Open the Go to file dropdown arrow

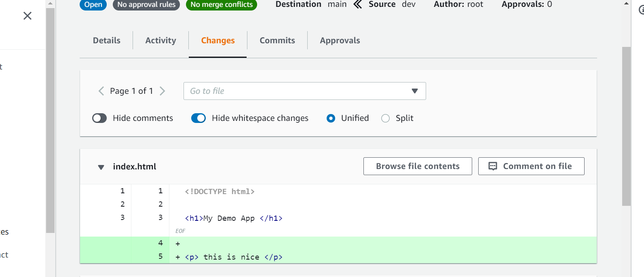[x=414, y=91]
